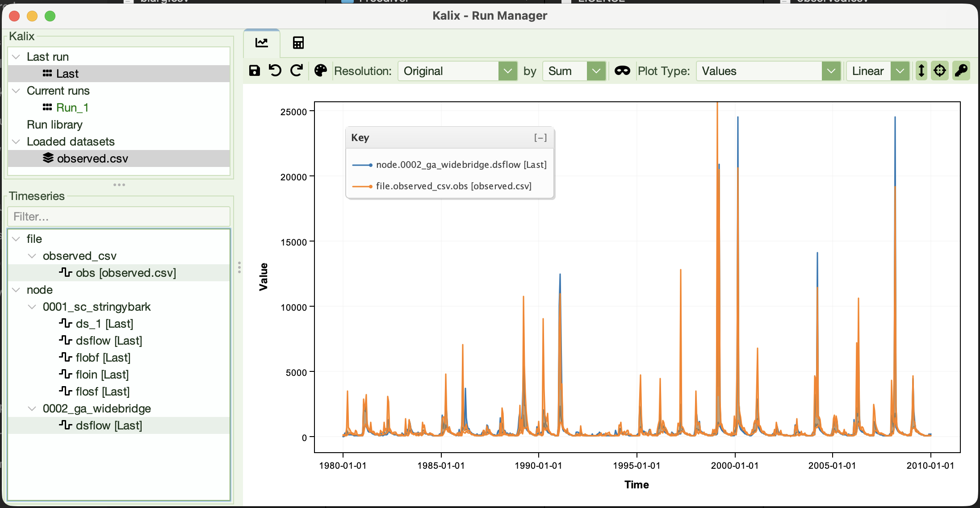Select flobf [Last] timeseries
980x508 pixels.
pyautogui.click(x=103, y=358)
